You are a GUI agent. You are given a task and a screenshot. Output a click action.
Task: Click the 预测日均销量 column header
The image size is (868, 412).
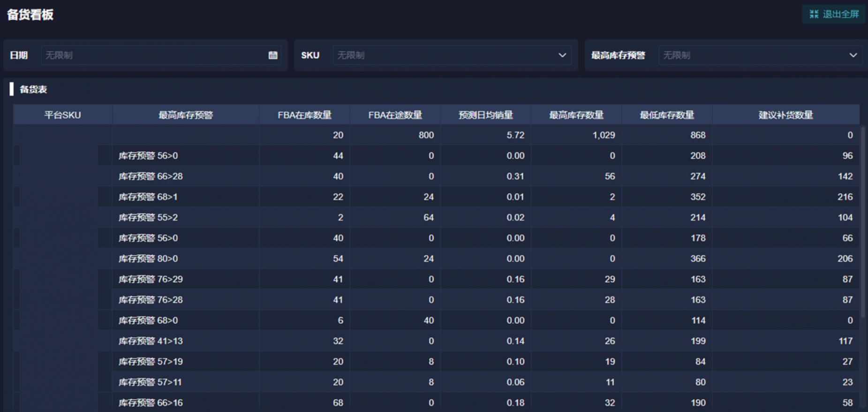click(486, 115)
